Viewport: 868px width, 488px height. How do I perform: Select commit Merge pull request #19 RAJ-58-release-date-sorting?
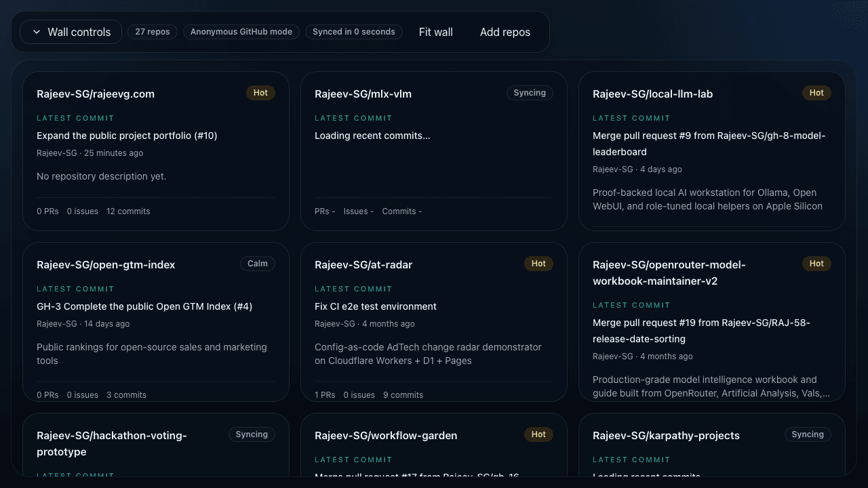point(701,331)
